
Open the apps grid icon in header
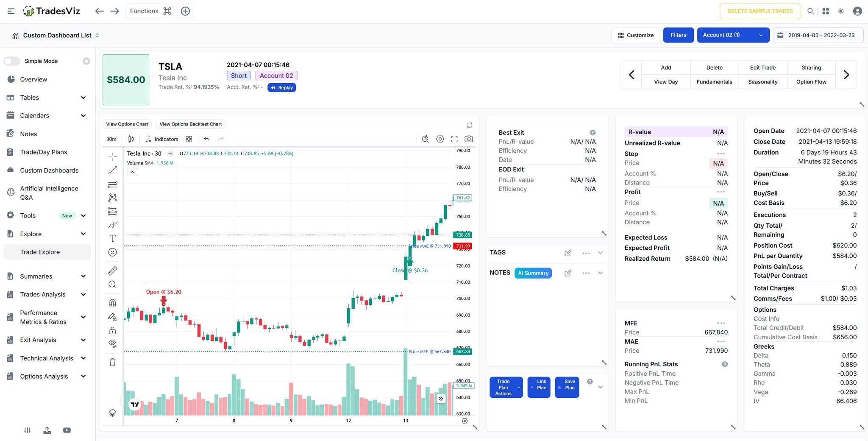click(x=826, y=11)
